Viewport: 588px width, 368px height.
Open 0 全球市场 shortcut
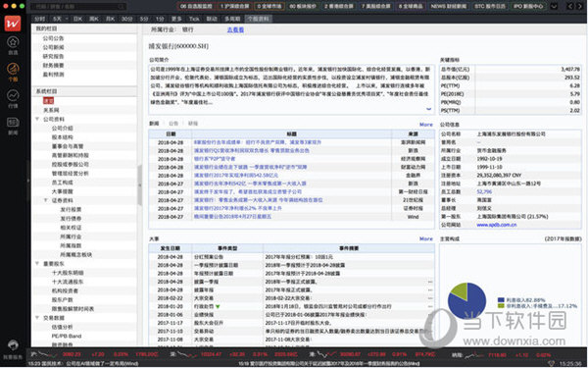click(x=269, y=7)
